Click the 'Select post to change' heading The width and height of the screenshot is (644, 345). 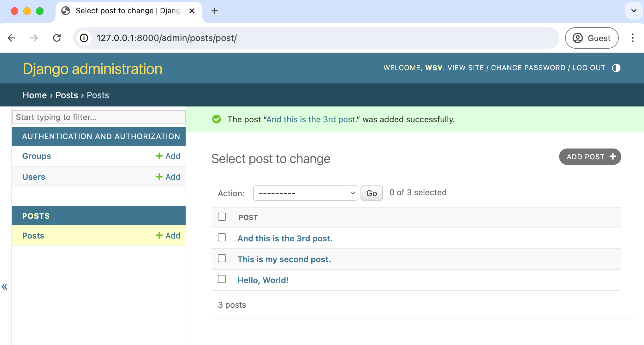tap(271, 159)
